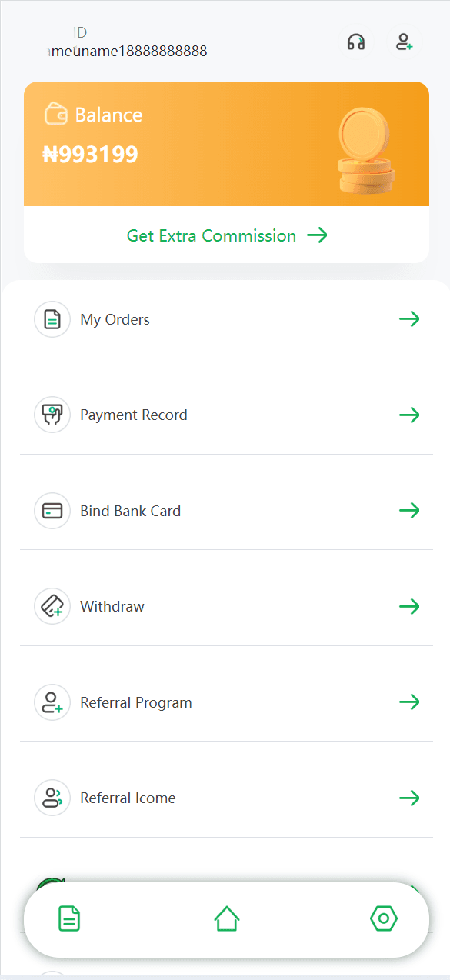
Task: Click the Withdraw ticket icon
Action: pyautogui.click(x=52, y=607)
